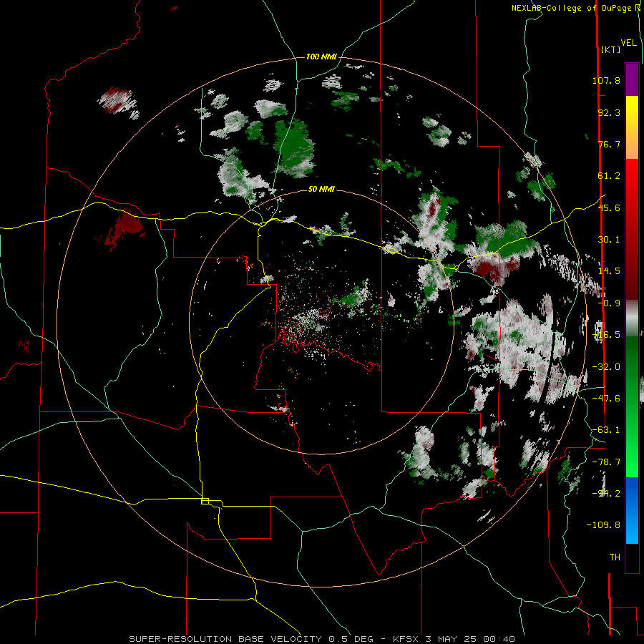Pick the gray near-zero segment of color bar

click(632, 318)
